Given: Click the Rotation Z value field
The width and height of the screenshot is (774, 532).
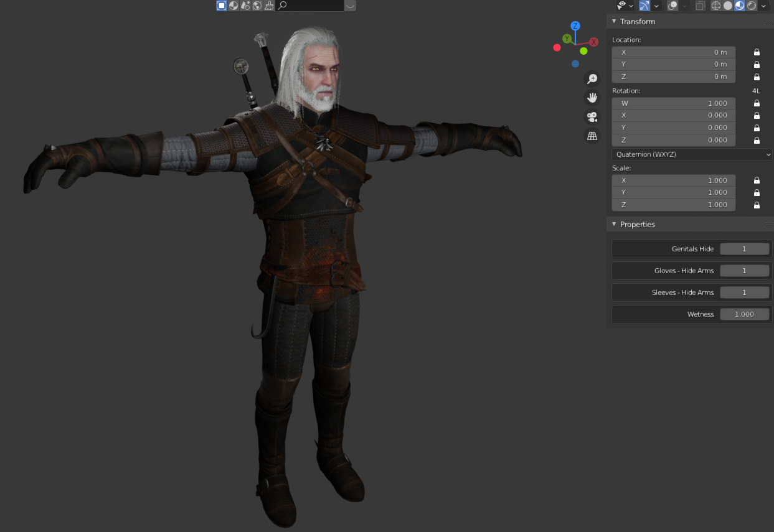Looking at the screenshot, I should click(674, 141).
